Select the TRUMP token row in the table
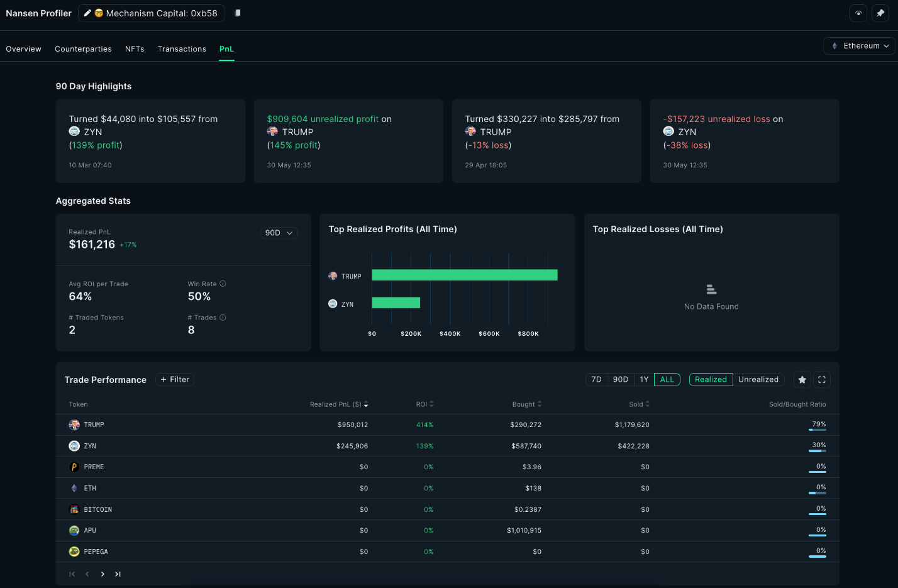 (x=440, y=424)
